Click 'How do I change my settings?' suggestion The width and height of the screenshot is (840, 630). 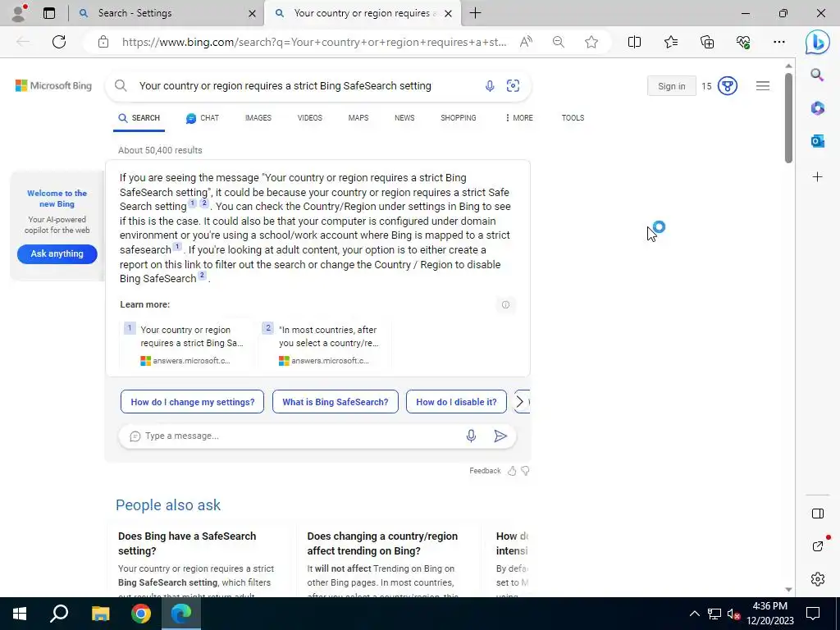192,402
